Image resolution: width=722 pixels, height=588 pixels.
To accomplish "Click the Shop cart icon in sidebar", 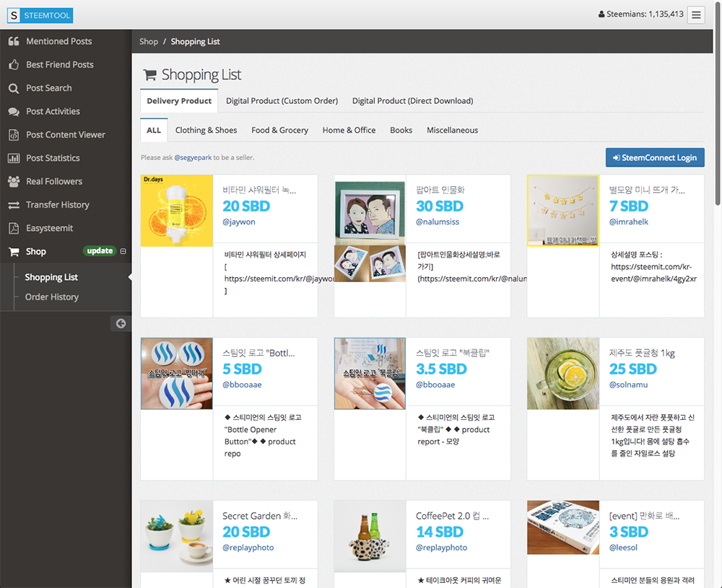I will pyautogui.click(x=14, y=252).
